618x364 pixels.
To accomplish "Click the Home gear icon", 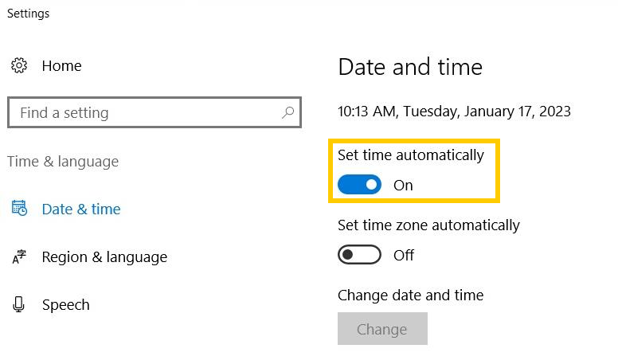I will click(x=19, y=65).
